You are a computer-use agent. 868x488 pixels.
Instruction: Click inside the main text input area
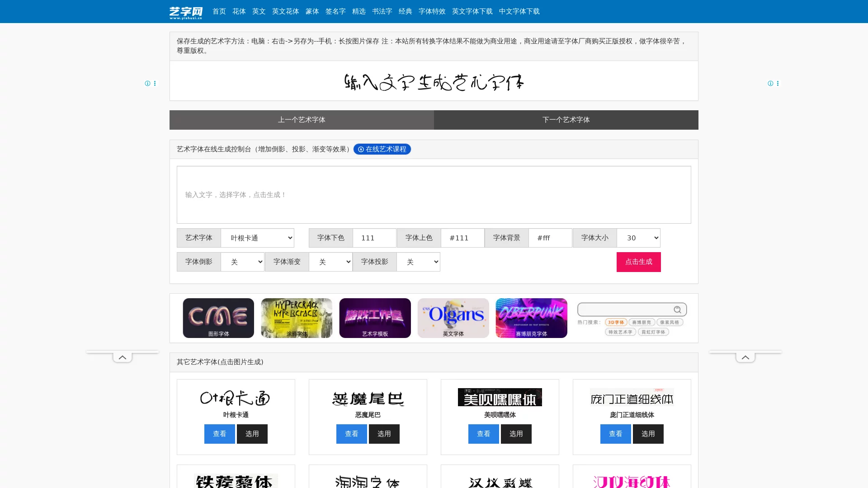(434, 195)
